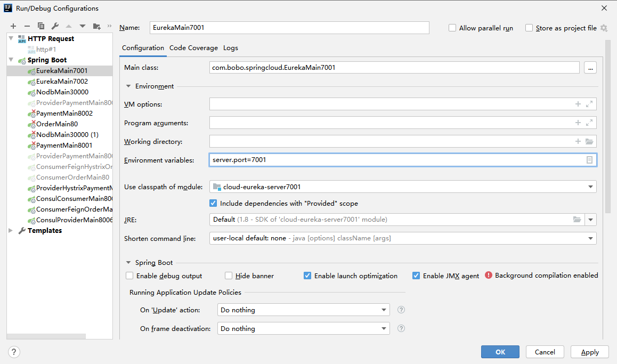This screenshot has height=364, width=617.
Task: Click the Apply button
Action: (x=589, y=352)
